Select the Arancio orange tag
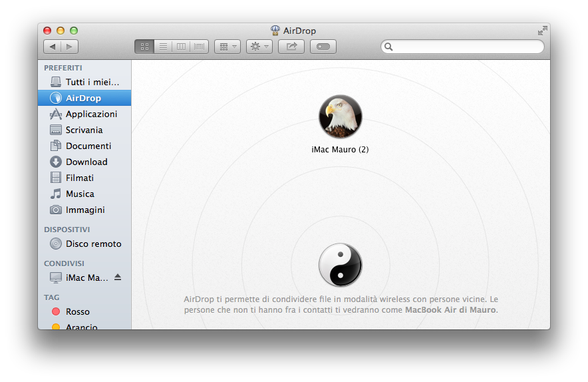The width and height of the screenshot is (588, 382). (84, 325)
